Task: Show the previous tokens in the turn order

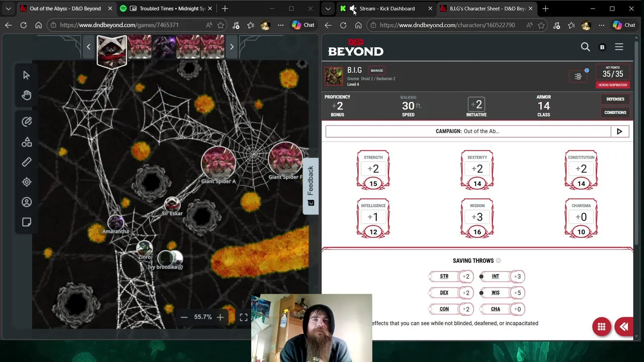Action: [89, 47]
